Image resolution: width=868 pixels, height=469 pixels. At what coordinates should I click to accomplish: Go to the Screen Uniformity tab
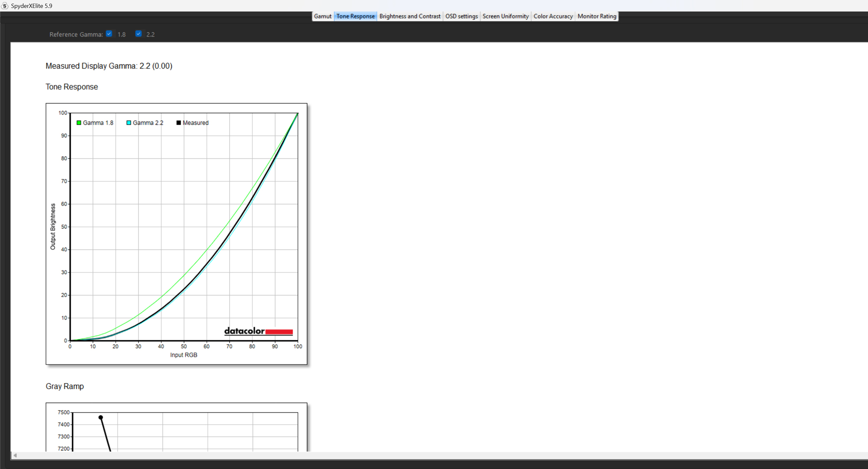505,16
